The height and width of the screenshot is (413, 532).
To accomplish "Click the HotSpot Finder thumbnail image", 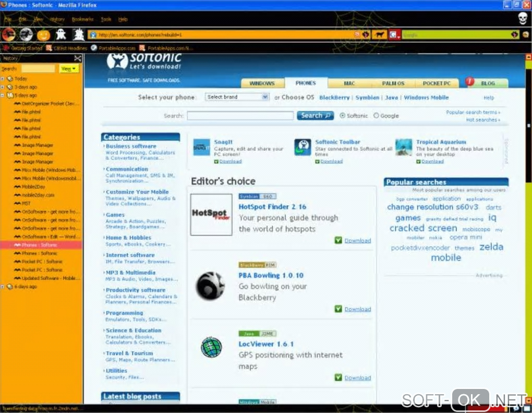I will (x=211, y=215).
